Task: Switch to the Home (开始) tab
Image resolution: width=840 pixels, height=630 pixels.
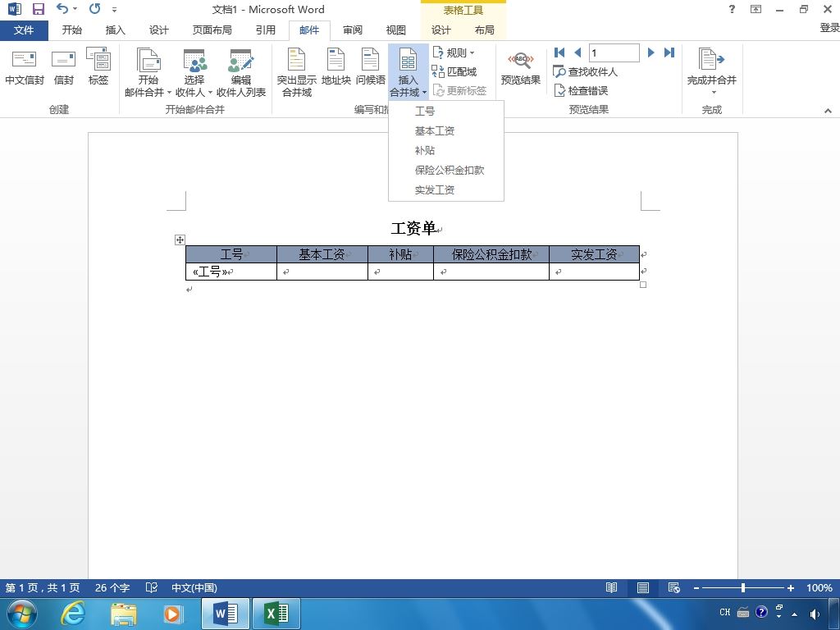Action: click(72, 30)
